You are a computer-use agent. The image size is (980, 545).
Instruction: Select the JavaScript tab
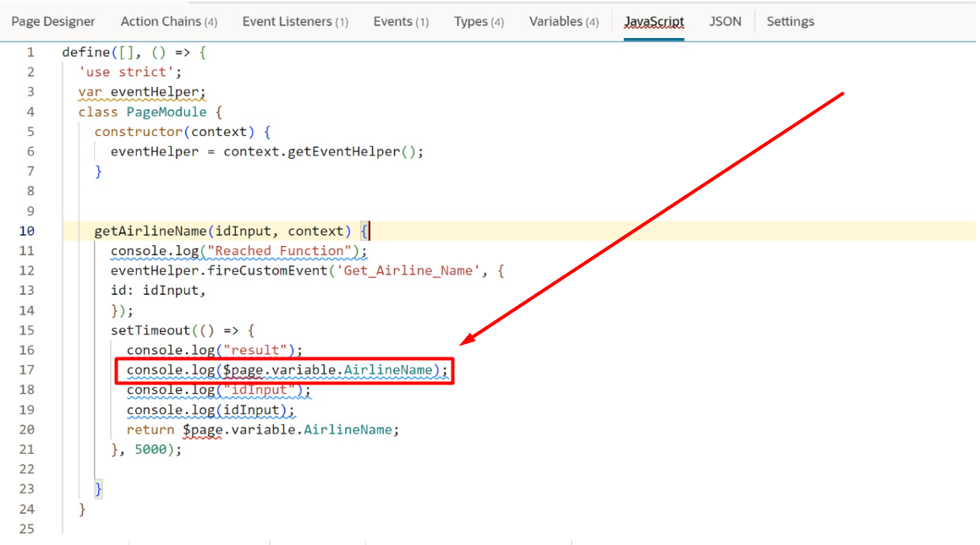tap(654, 21)
